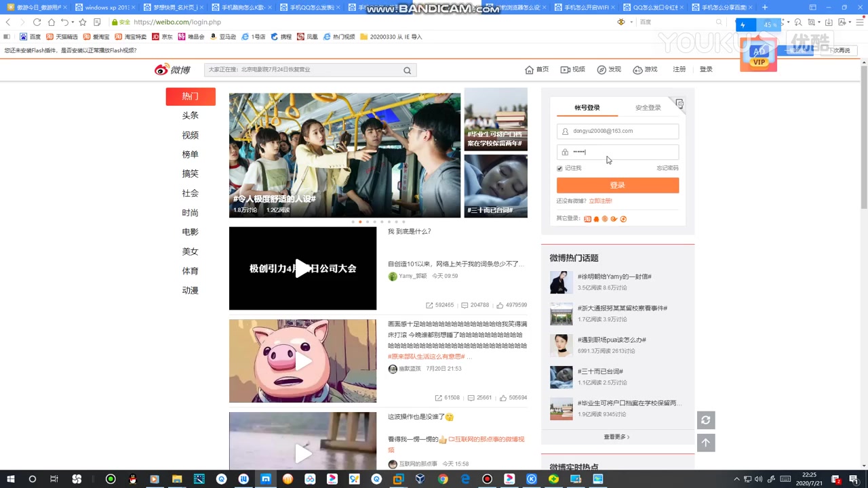Open the 毕业生可将户口档案 banner thumbnail
The image size is (868, 488).
click(496, 119)
